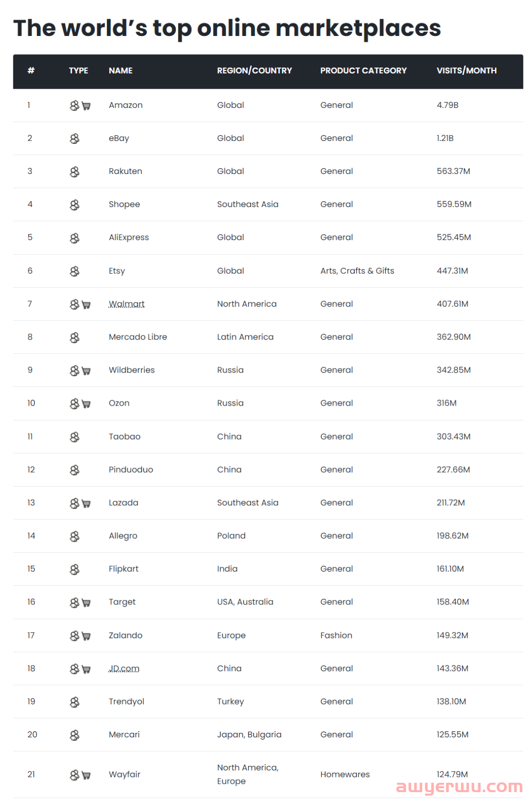Select the Mercado Libre name cell
532x802 pixels.
138,337
